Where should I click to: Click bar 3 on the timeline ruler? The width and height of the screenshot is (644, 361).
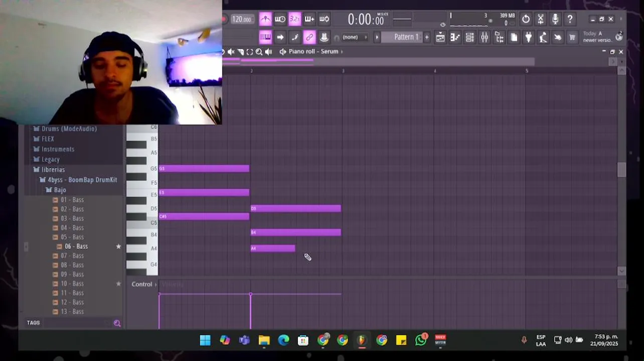tap(343, 71)
